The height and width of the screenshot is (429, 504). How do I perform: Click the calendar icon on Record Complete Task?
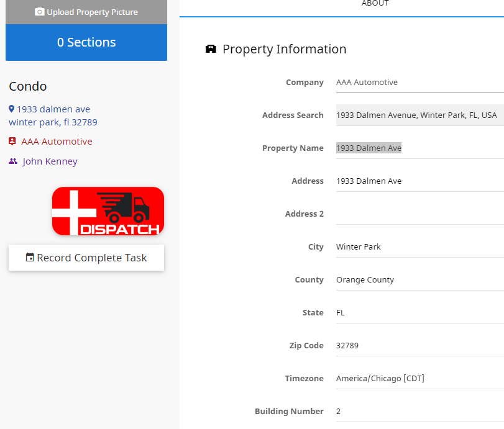[x=30, y=258]
